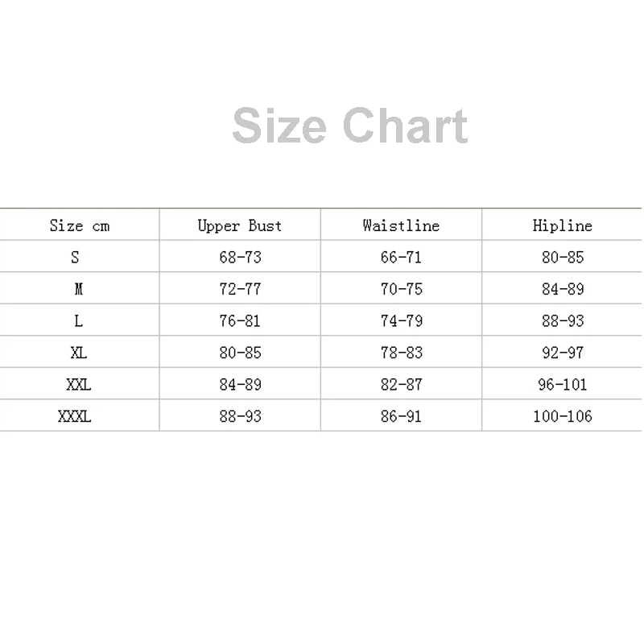Select the 82-87 waistline cell
This screenshot has height=644, width=644.
tap(401, 384)
